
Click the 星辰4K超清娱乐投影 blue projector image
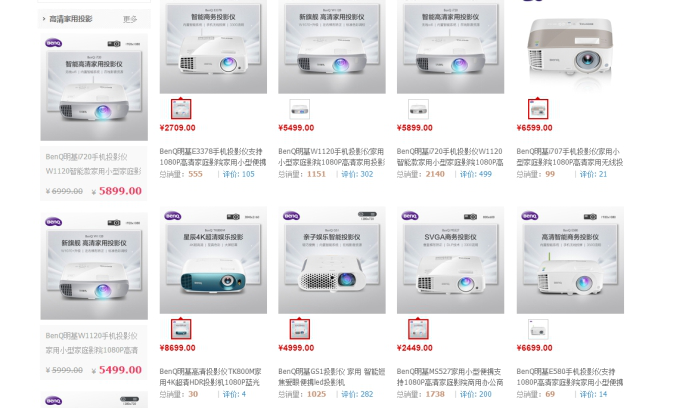(213, 260)
